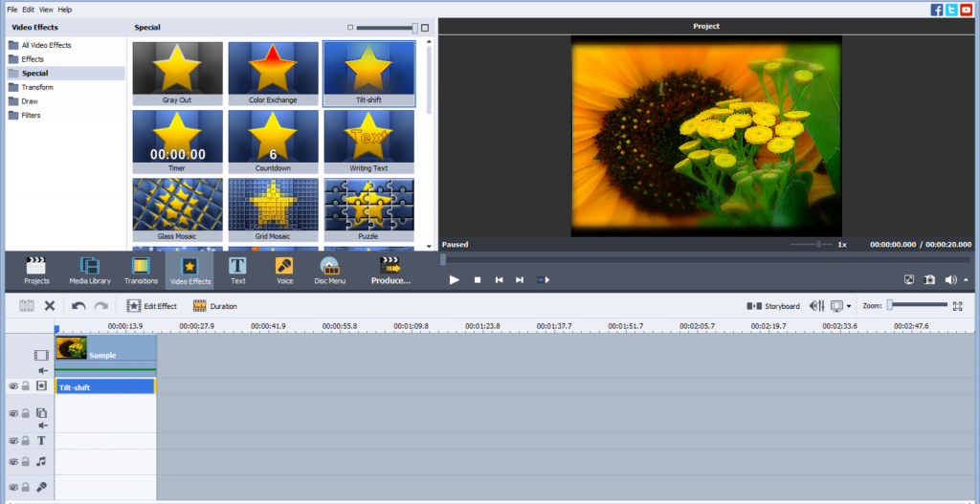The width and height of the screenshot is (980, 504).
Task: Lock the text track
Action: tap(26, 441)
